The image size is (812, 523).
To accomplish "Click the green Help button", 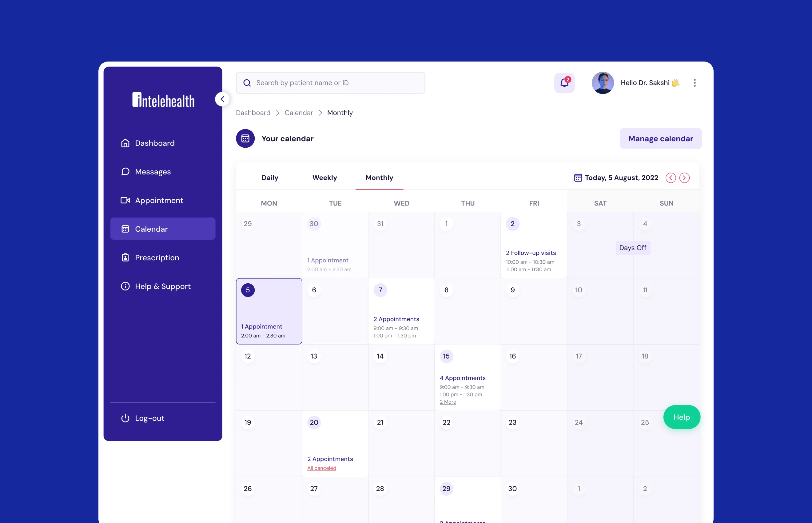I will (681, 417).
